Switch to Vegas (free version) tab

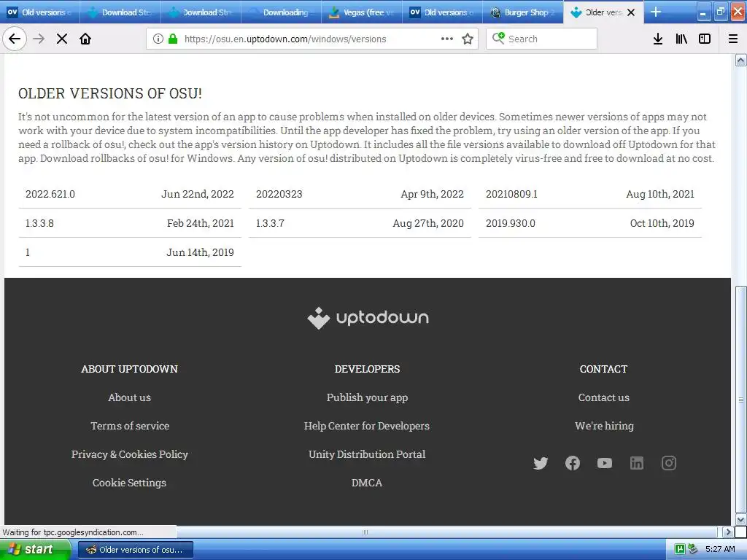pos(362,12)
